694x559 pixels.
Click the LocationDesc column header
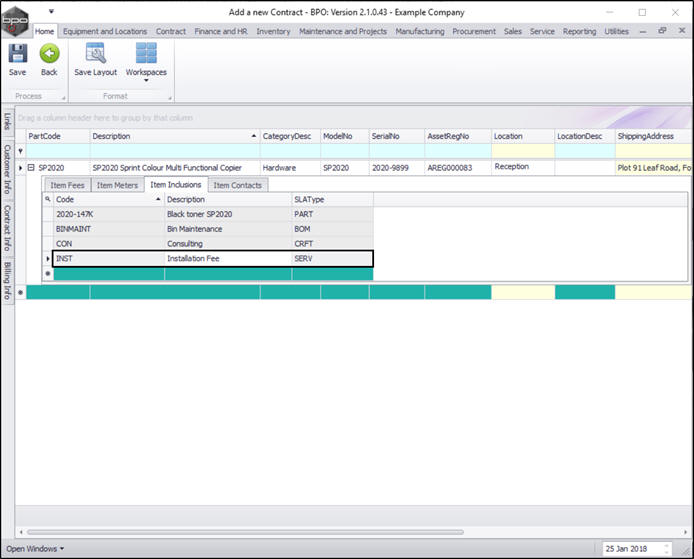[585, 136]
